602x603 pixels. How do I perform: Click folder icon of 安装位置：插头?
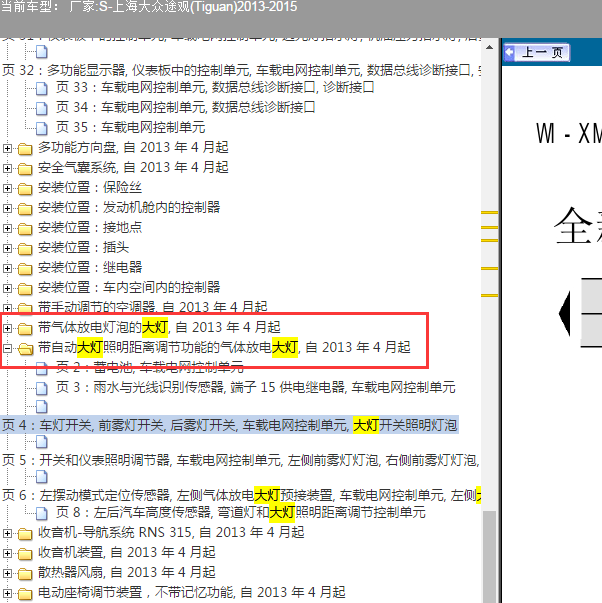point(25,248)
